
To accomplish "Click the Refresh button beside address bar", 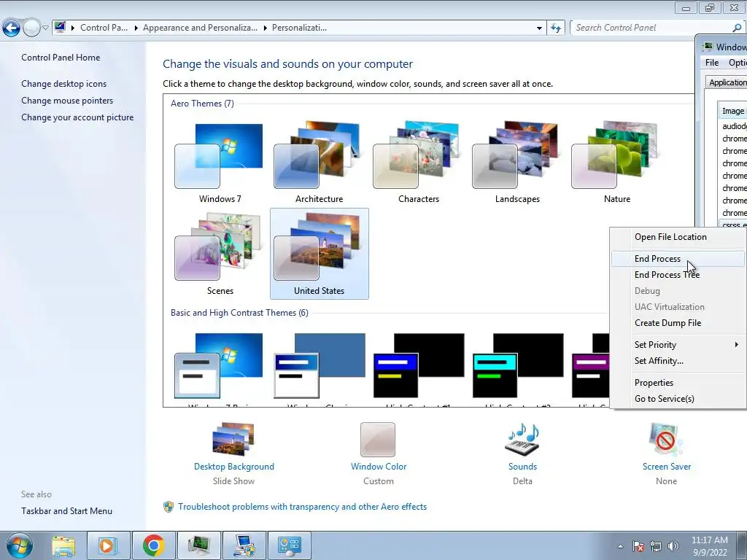I will tap(555, 28).
